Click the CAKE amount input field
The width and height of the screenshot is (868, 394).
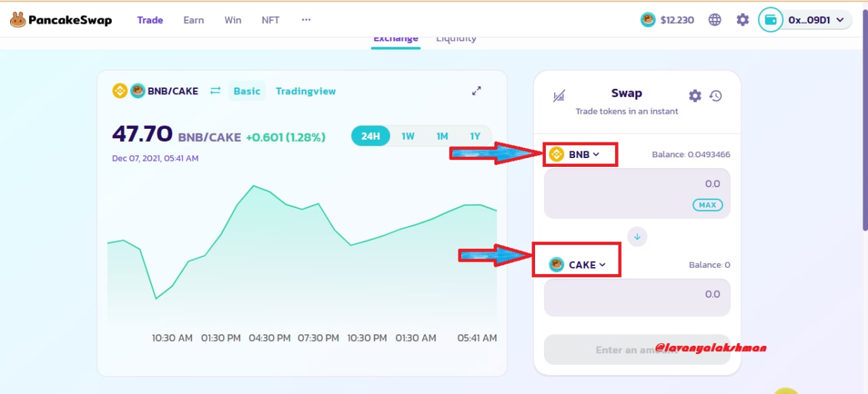(637, 297)
